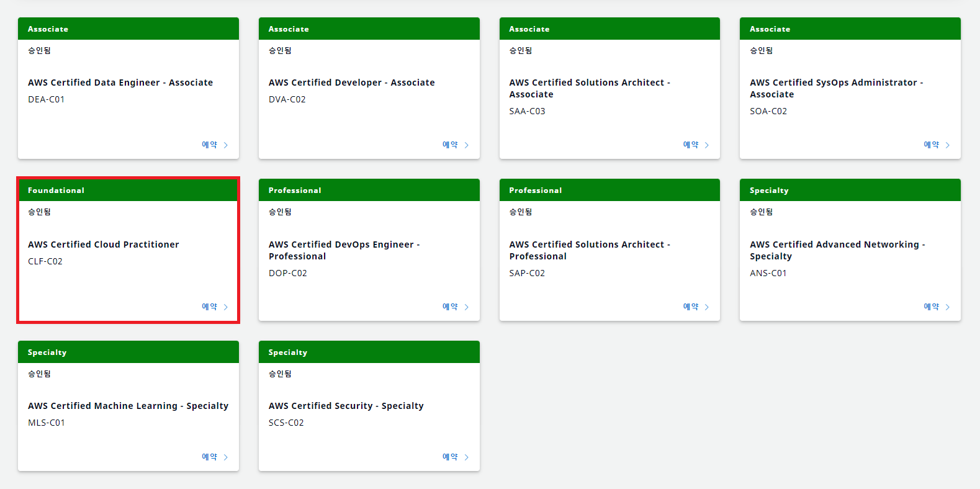Click the chevron arrow on the CLF-C02 card
Screen dimensions: 980x489
[226, 307]
